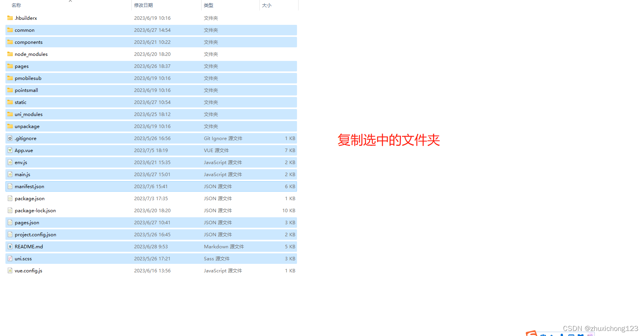This screenshot has width=644, height=336.
Task: Click the pages.json file icon
Action: coord(10,222)
